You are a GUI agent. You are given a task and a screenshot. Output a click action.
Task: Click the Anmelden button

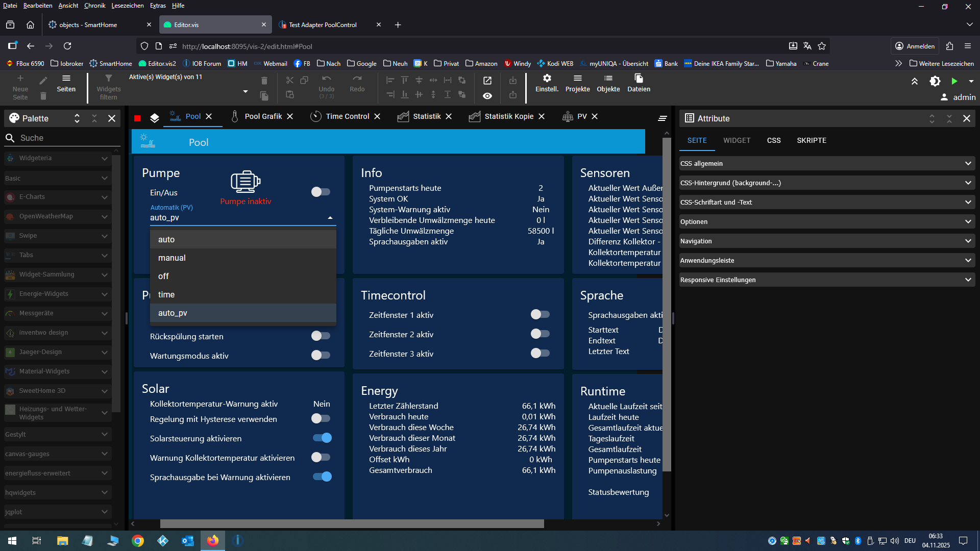click(915, 46)
